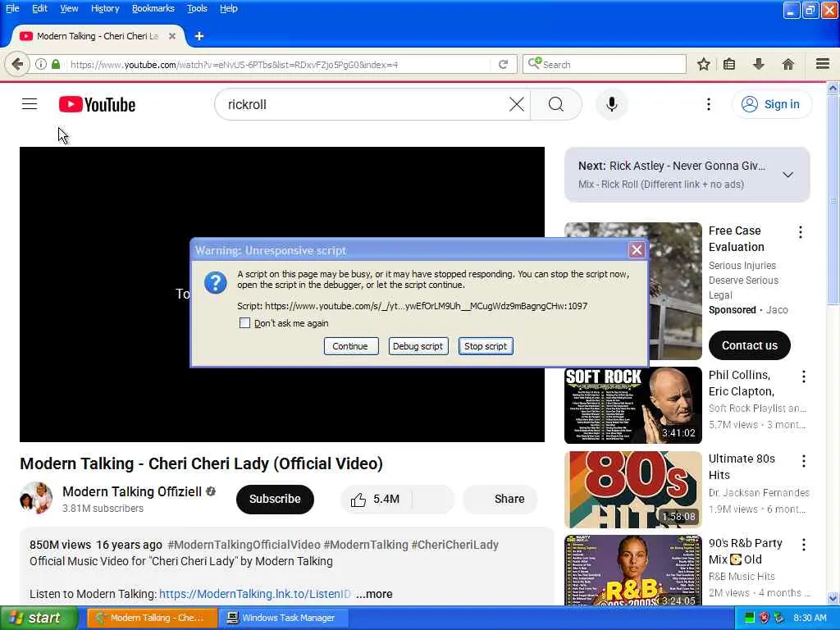Open the downloads arrow icon
Screen dimensions: 840x630
(759, 64)
